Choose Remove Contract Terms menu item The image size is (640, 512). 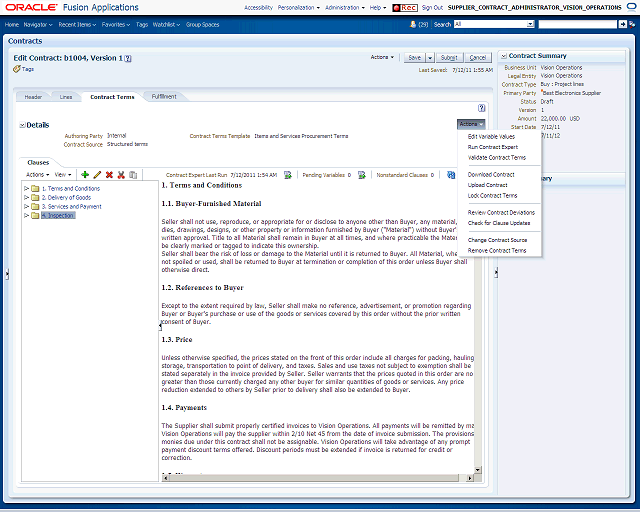pyautogui.click(x=497, y=251)
